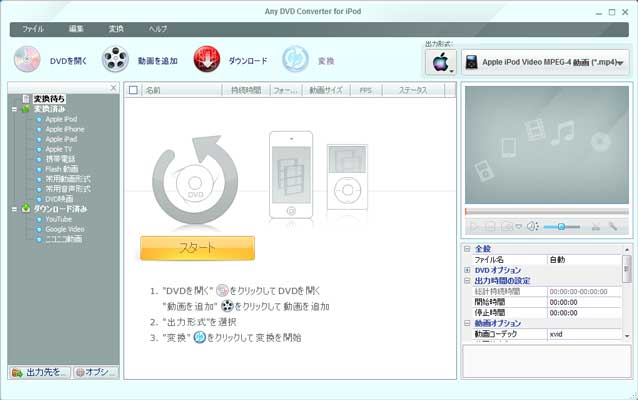Image resolution: width=638 pixels, height=400 pixels.
Task: Select 常用動画形式 in the sidebar tree
Action: coord(68,179)
